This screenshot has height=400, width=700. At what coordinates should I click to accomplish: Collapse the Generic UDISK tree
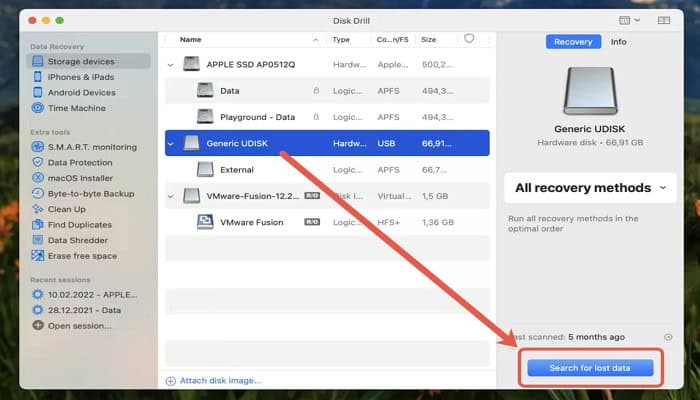pos(171,144)
